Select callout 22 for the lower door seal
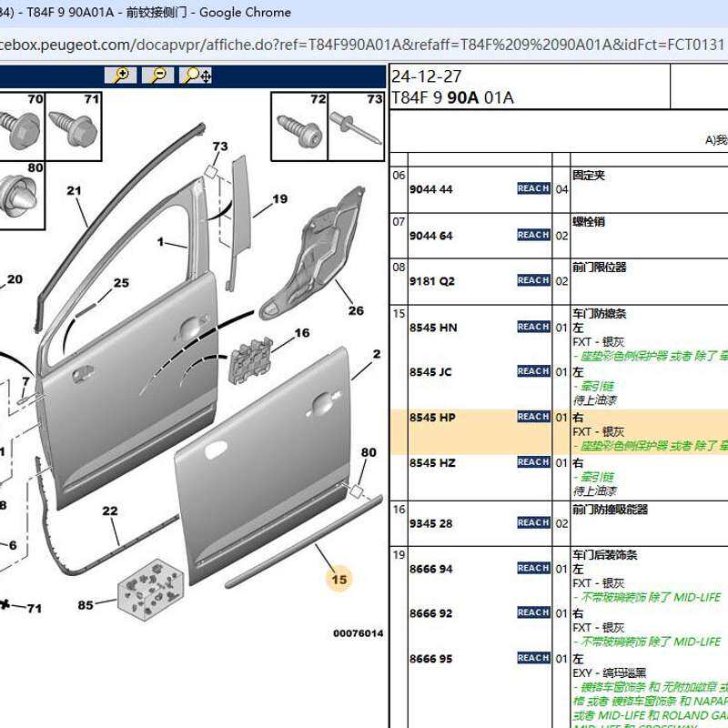The width and height of the screenshot is (728, 728). click(x=110, y=511)
